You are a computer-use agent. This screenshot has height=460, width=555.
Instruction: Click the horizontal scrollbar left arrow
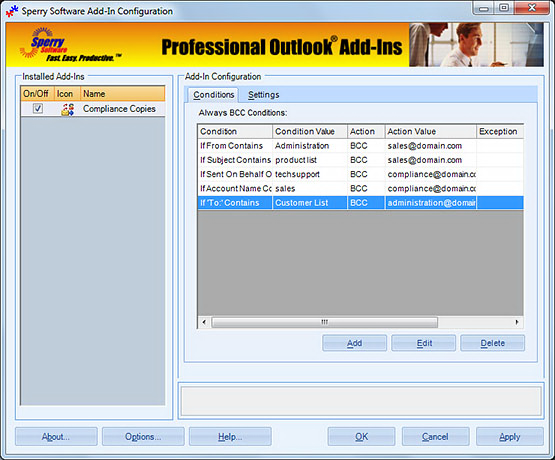tap(204, 322)
